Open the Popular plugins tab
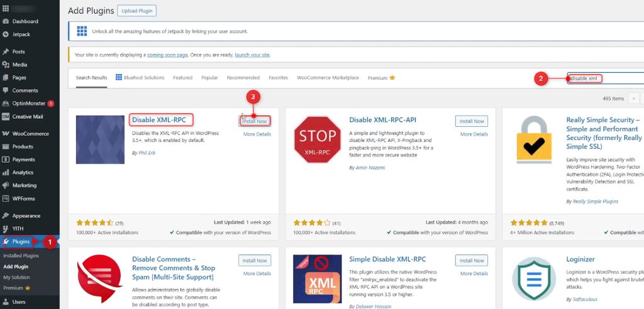The image size is (644, 309). pyautogui.click(x=209, y=77)
